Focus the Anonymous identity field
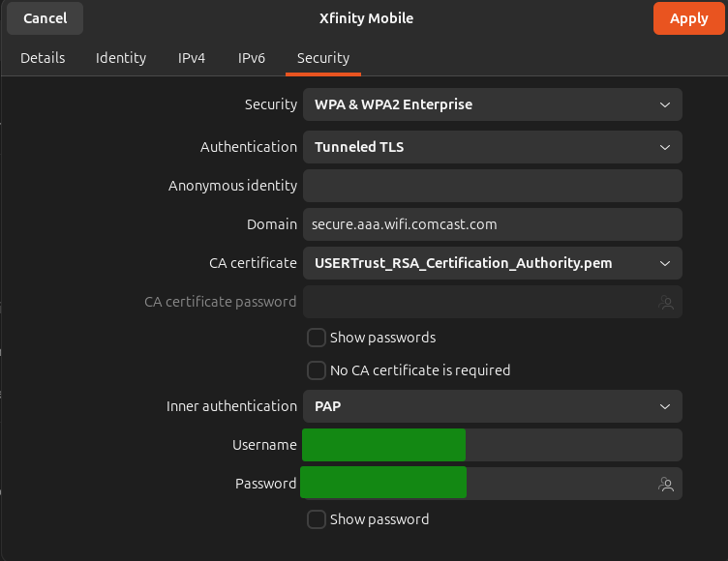This screenshot has width=728, height=561. 492,186
